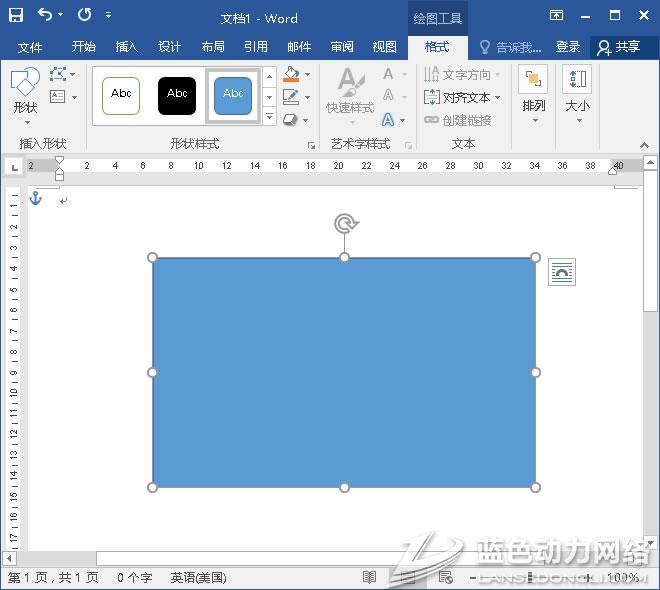Open Layout Options icon beside the rectangle

562,272
